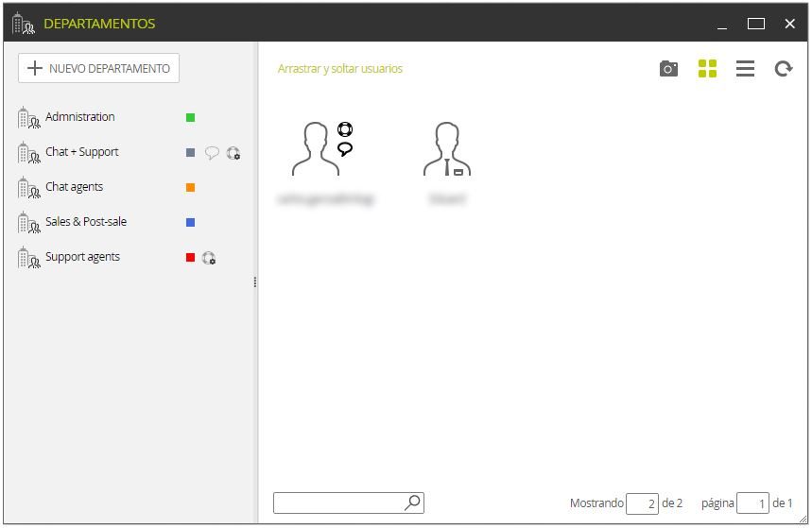Image resolution: width=812 pixels, height=528 pixels.
Task: Open the Administration department
Action: point(79,117)
